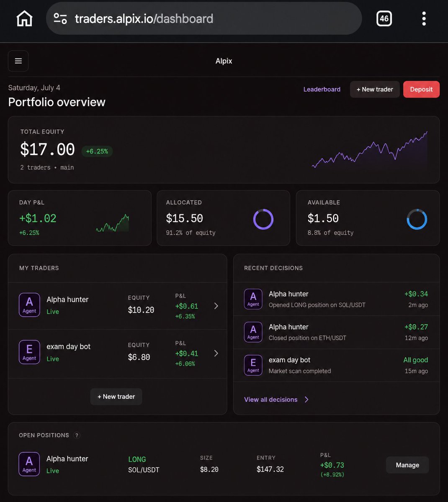Image resolution: width=448 pixels, height=502 pixels.
Task: Click Alpha hunter agent avatar in My Traders
Action: tap(29, 305)
